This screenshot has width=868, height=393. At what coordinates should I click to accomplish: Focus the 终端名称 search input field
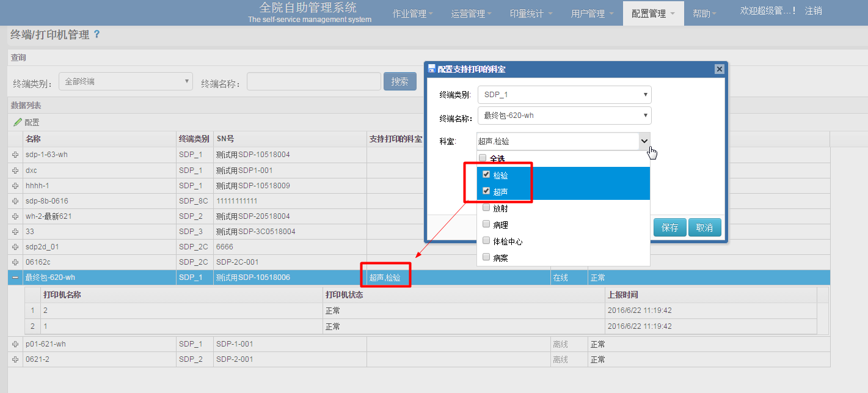click(313, 81)
